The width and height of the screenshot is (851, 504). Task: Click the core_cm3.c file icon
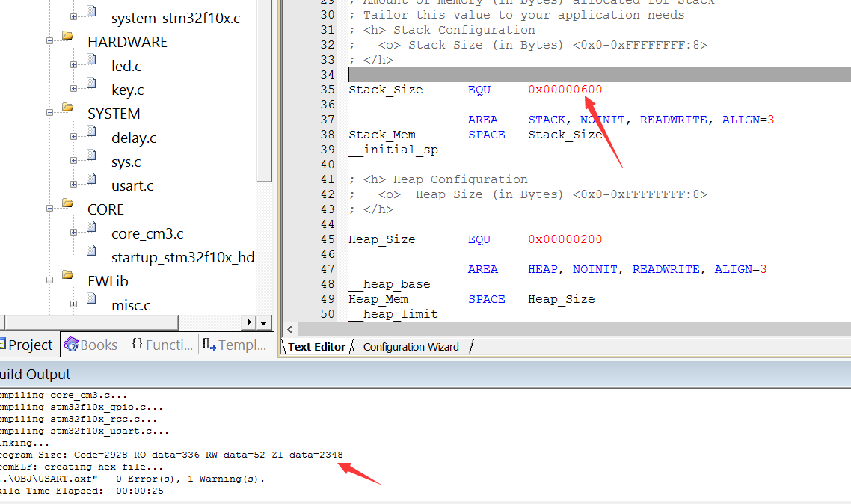tap(92, 227)
